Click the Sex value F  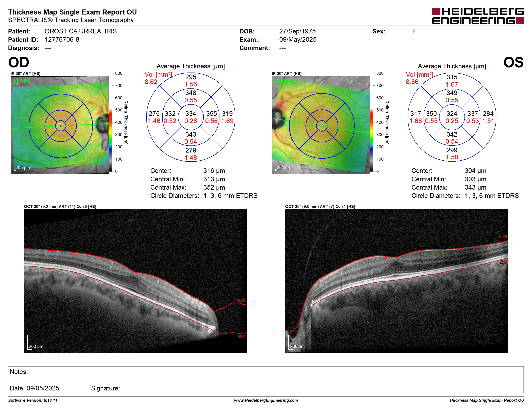414,31
